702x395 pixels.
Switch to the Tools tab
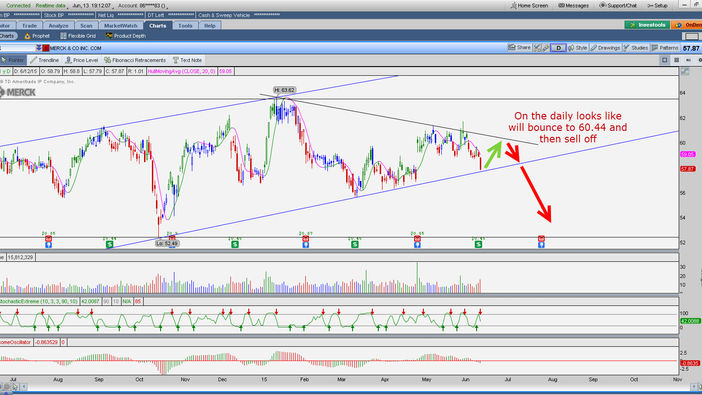coord(185,26)
